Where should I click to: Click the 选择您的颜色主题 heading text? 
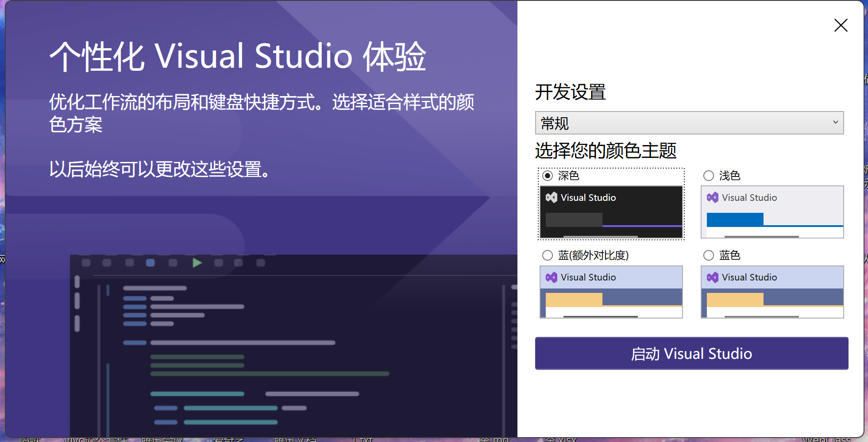(606, 150)
